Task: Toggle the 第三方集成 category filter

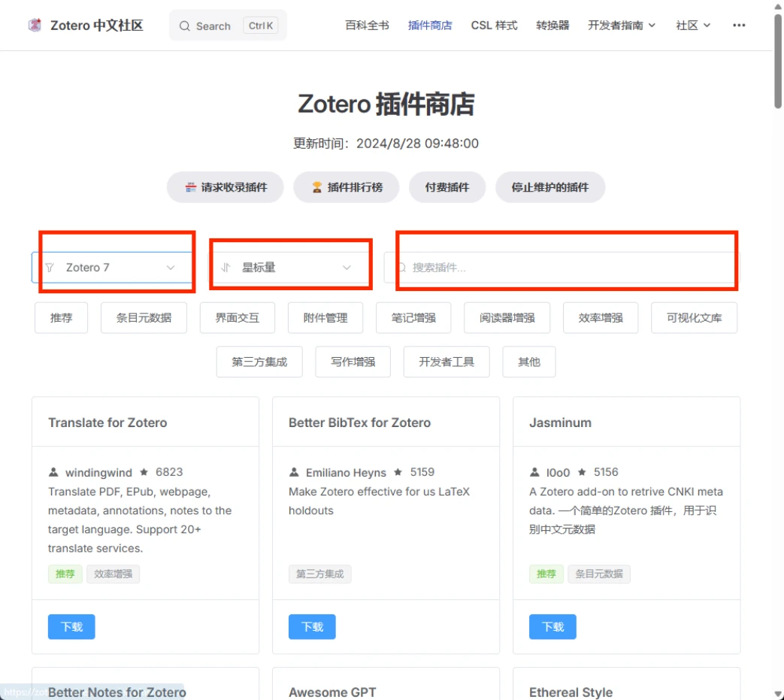Action: point(259,362)
